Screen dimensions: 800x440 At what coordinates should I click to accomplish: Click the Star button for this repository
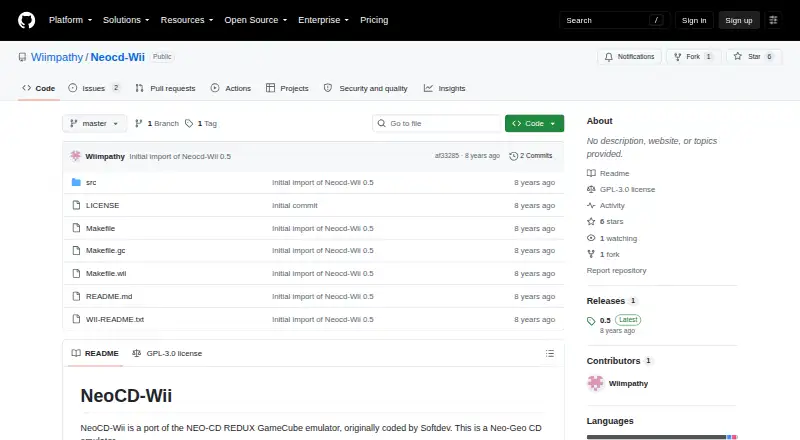click(x=754, y=57)
